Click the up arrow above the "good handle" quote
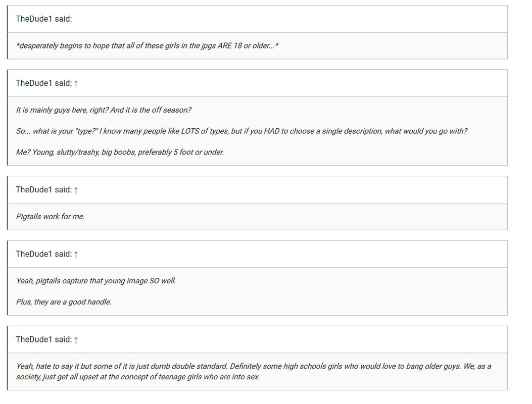The image size is (532, 404). point(76,255)
